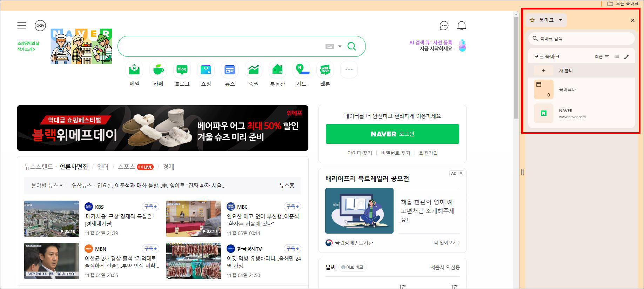Open the 북마크바 folder
The height and width of the screenshot is (289, 644).
click(582, 89)
